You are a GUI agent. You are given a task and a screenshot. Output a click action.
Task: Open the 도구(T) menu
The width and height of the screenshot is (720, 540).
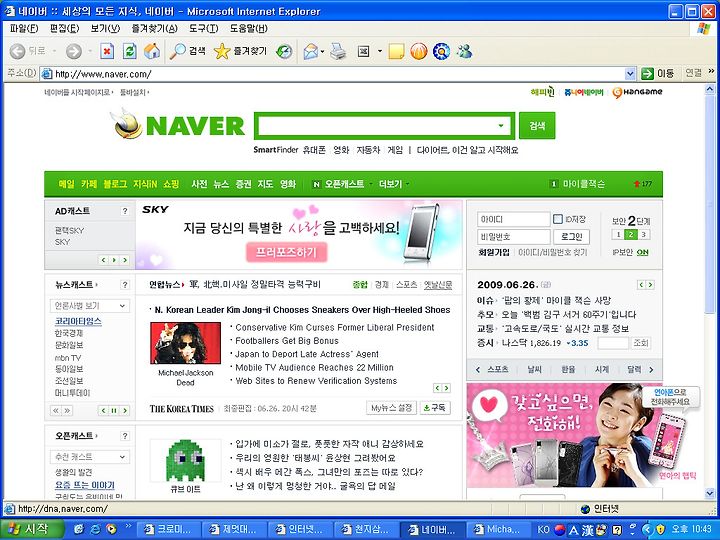click(x=203, y=28)
